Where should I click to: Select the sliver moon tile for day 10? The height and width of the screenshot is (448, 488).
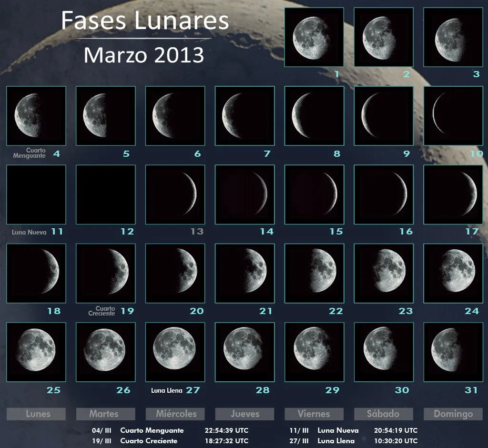pos(453,116)
